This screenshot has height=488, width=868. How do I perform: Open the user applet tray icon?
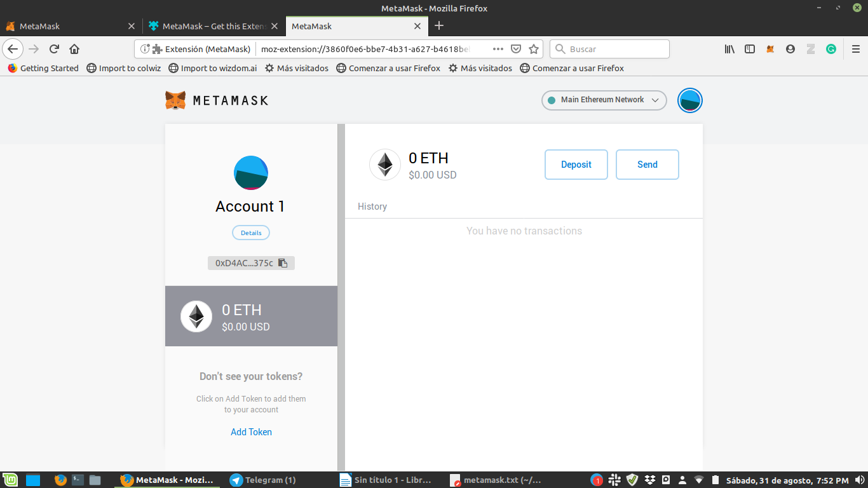682,480
